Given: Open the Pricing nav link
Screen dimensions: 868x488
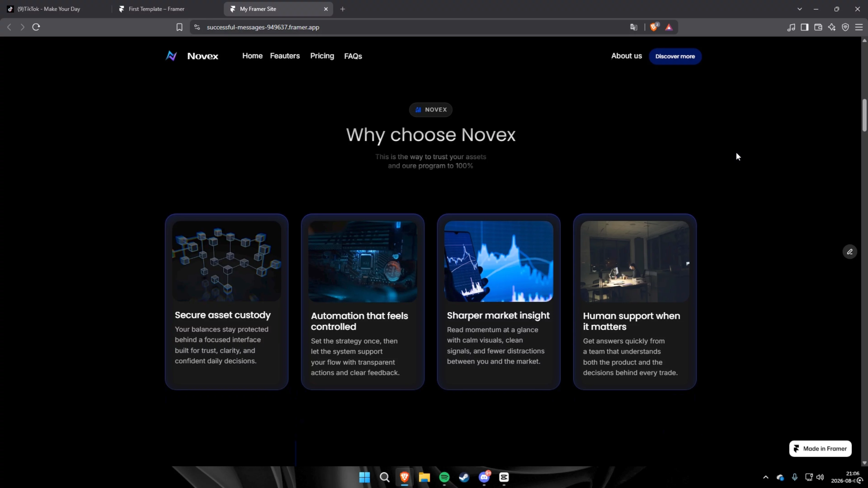Looking at the screenshot, I should tap(322, 56).
